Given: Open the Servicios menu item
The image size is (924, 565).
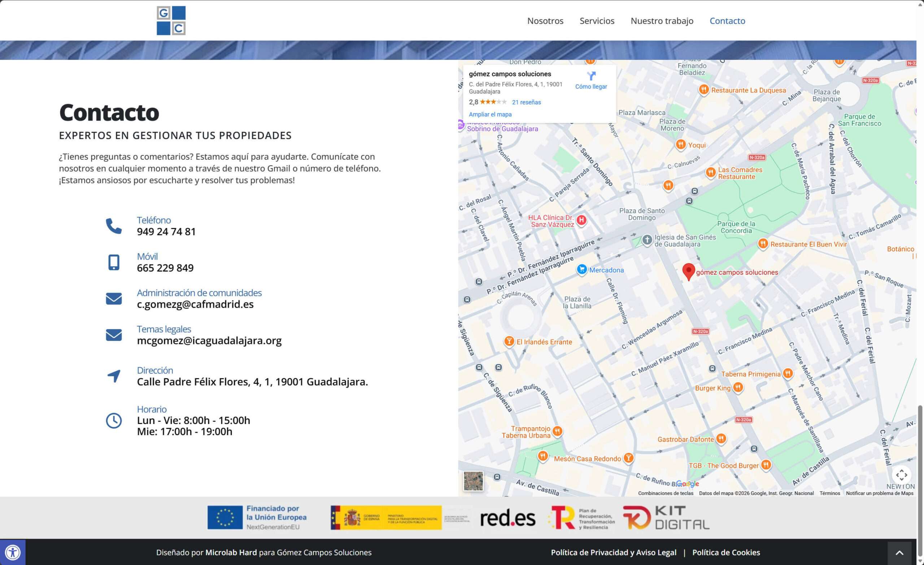Looking at the screenshot, I should 597,21.
